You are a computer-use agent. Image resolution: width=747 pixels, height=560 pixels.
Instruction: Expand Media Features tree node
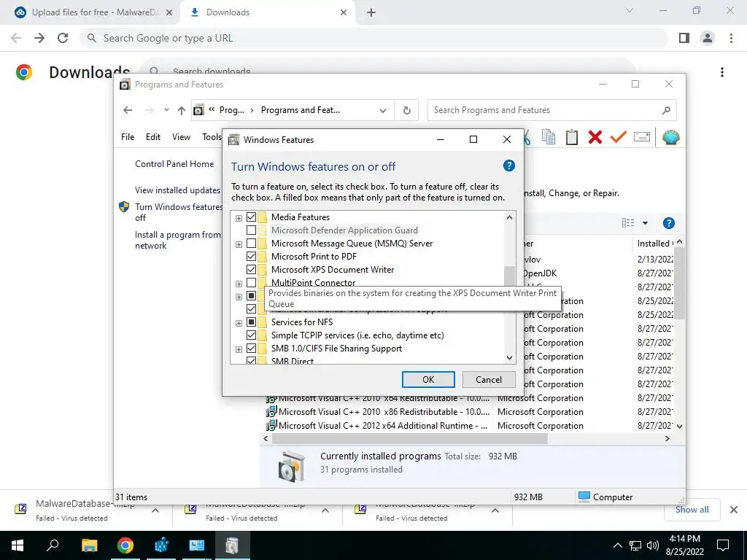pyautogui.click(x=239, y=218)
